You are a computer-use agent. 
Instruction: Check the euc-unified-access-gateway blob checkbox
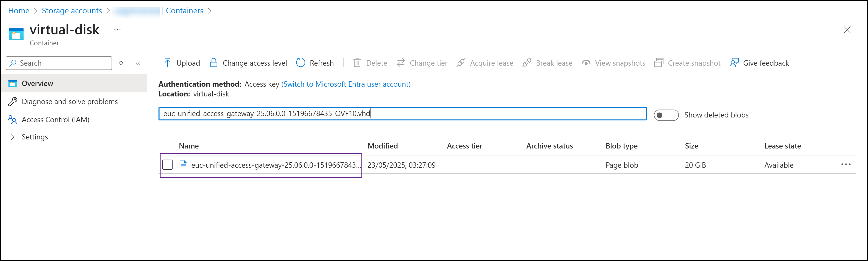168,165
